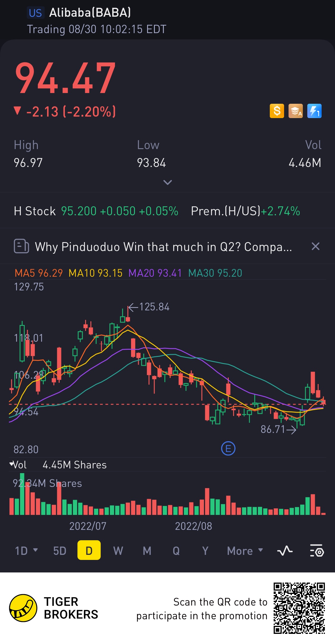Switch to the 5D chart tab
The height and width of the screenshot is (644, 335).
[x=60, y=551]
